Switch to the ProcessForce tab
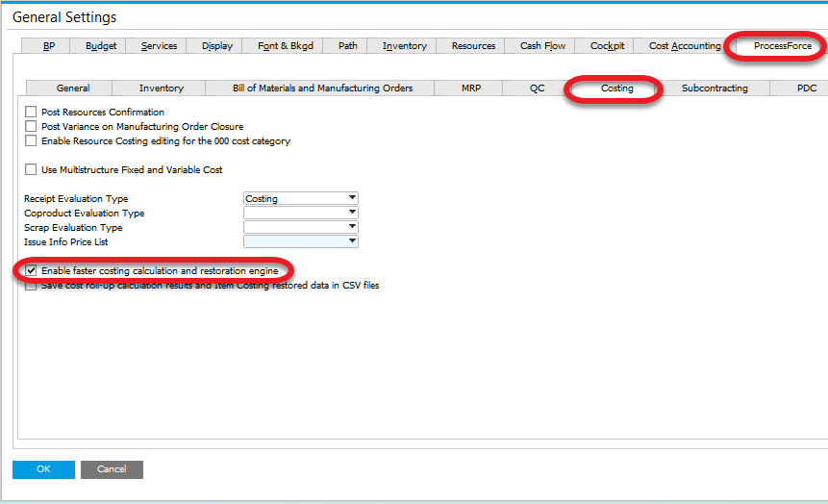Screen dimensions: 828x504 (x=782, y=45)
